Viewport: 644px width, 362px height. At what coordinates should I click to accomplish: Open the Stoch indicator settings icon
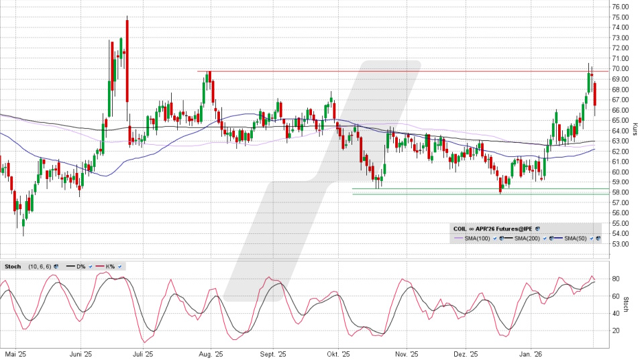click(56, 266)
